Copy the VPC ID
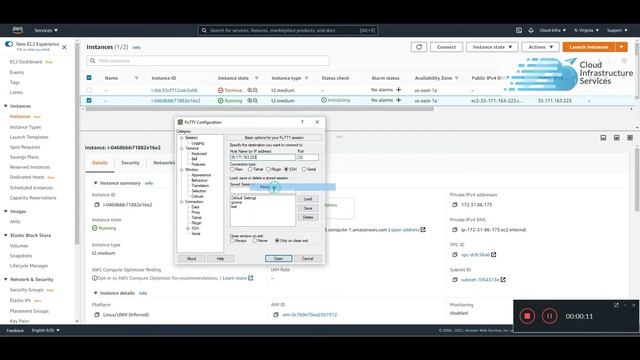Screen dimensions: 640x360 [455, 255]
